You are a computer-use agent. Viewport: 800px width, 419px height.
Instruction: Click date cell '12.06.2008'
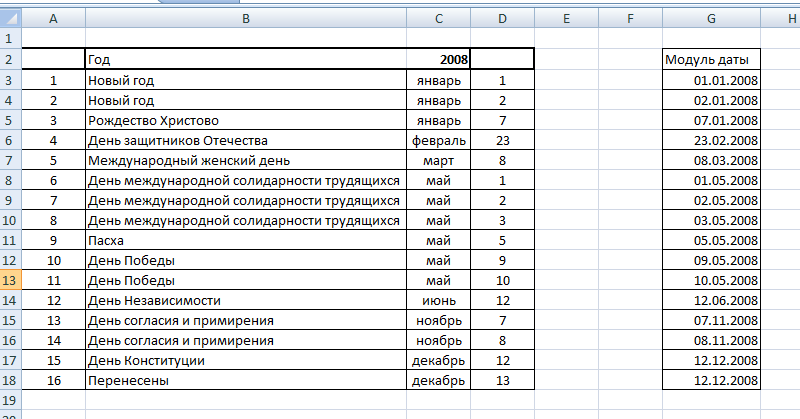711,300
